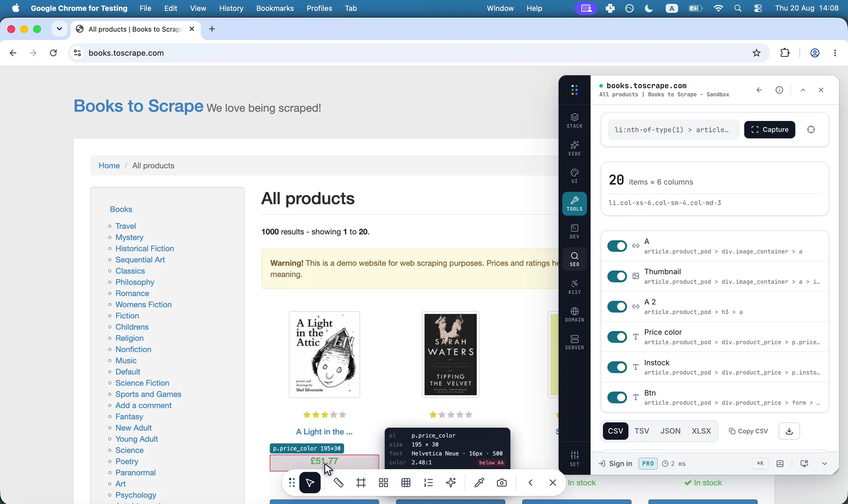Open the History menu in the menu bar

click(x=231, y=8)
